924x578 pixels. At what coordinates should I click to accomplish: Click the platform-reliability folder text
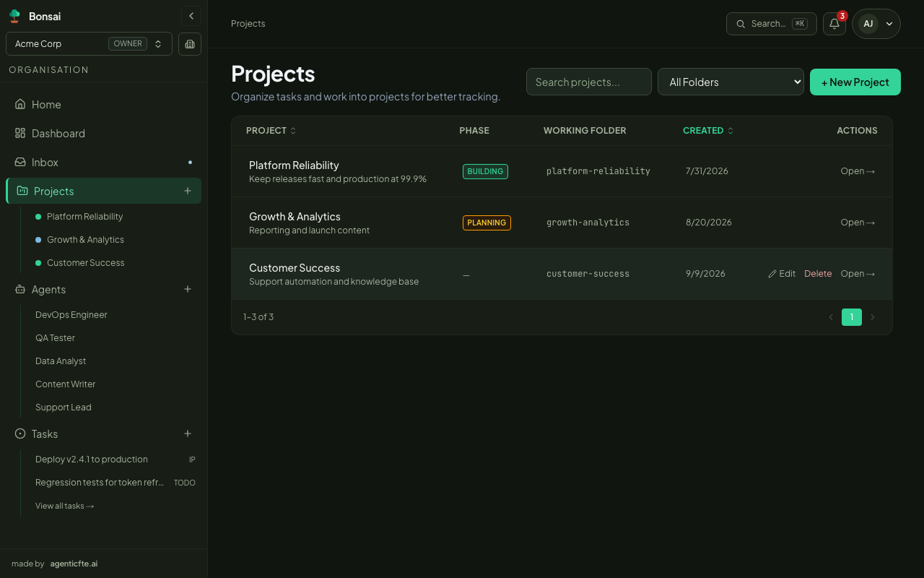coord(598,171)
